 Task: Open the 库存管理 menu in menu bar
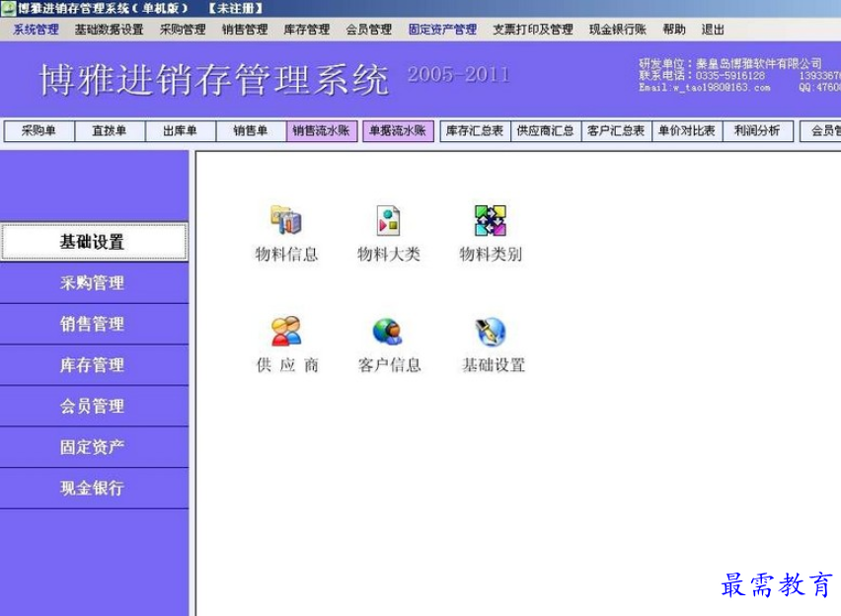[x=307, y=30]
